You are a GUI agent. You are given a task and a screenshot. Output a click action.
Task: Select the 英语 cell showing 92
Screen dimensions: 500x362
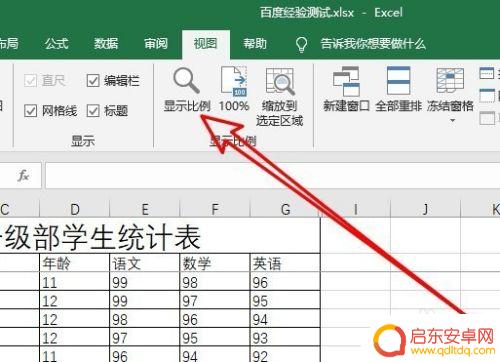[x=285, y=355]
